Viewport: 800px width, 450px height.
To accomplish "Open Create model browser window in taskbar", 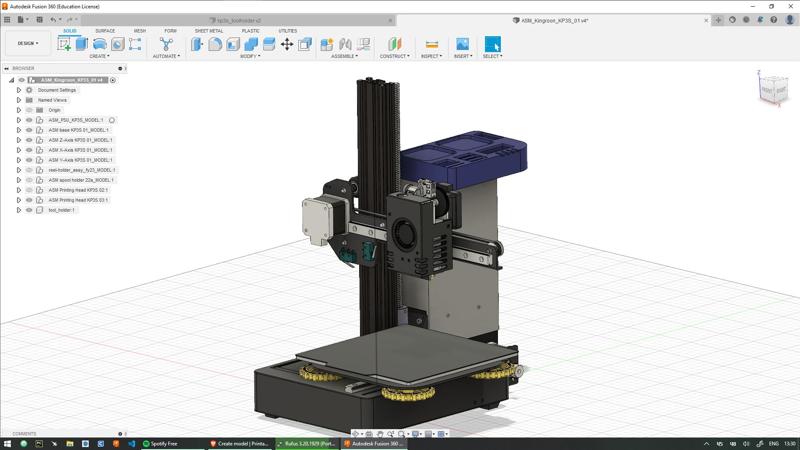I will pyautogui.click(x=239, y=444).
